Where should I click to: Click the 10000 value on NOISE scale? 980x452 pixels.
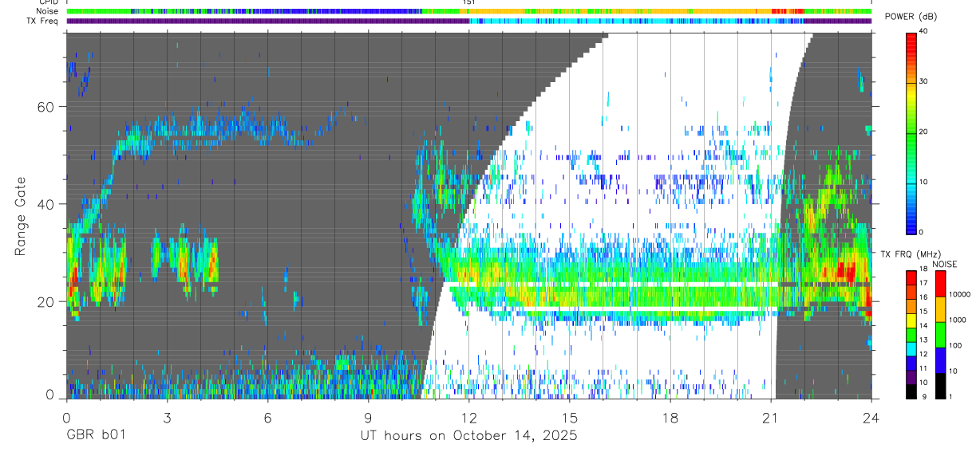(959, 295)
